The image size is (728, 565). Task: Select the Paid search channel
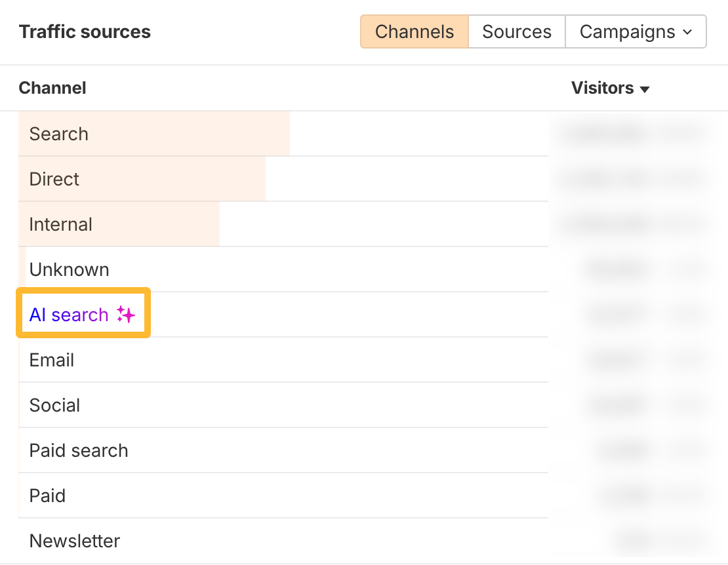tap(78, 450)
